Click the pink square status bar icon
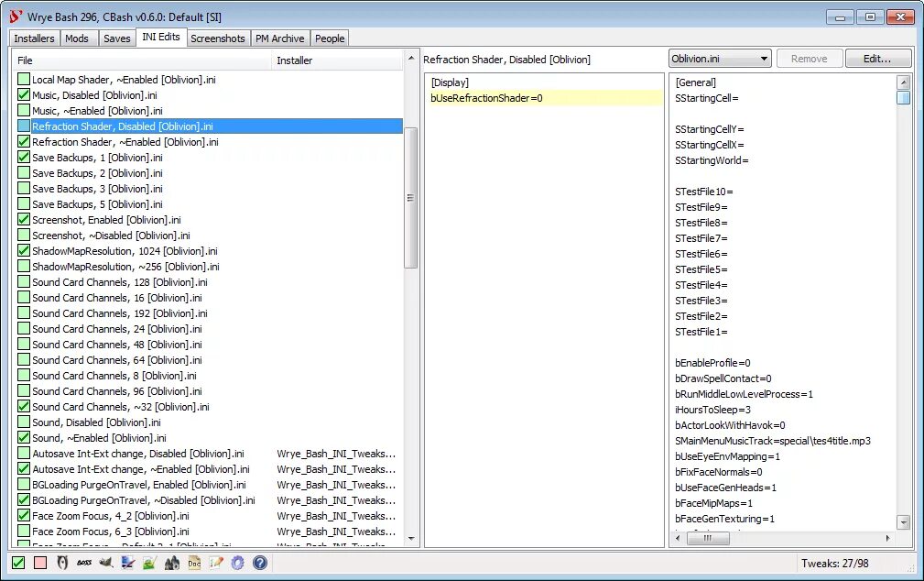Viewport: 924px width, 581px height. pyautogui.click(x=40, y=563)
